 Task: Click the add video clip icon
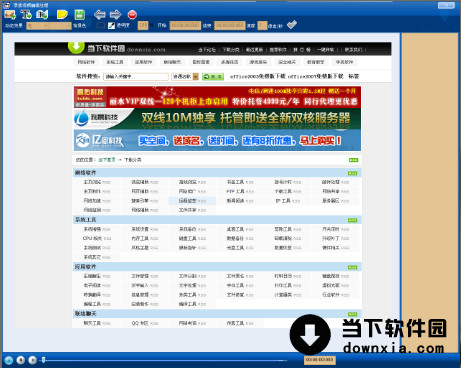pos(42,14)
